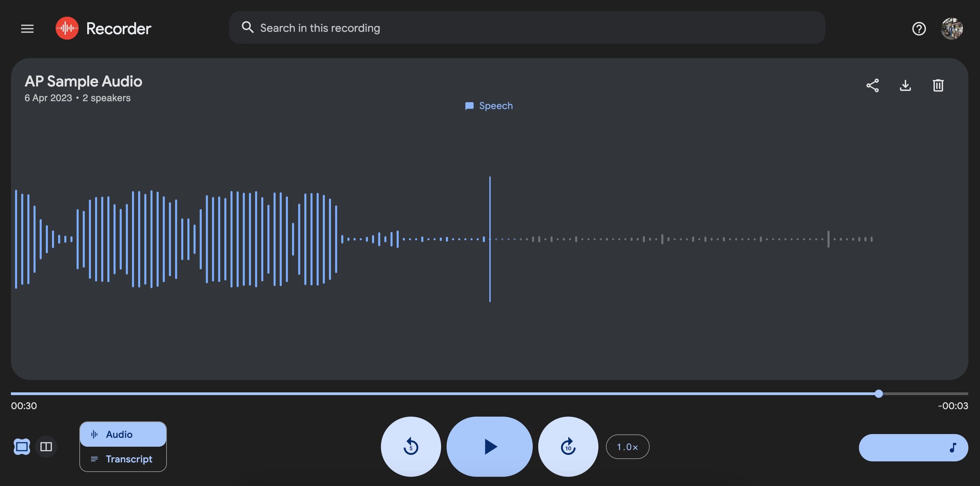Skip forward 10 seconds in playback
The height and width of the screenshot is (486, 980).
coord(568,447)
